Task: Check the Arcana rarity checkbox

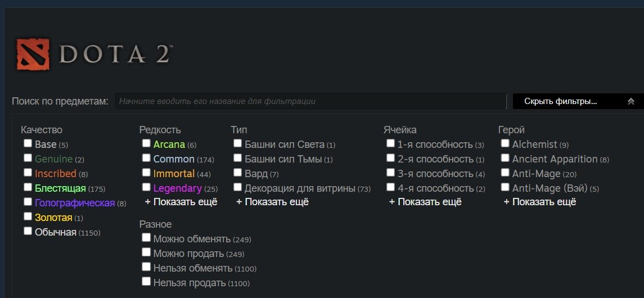Action: pos(146,143)
